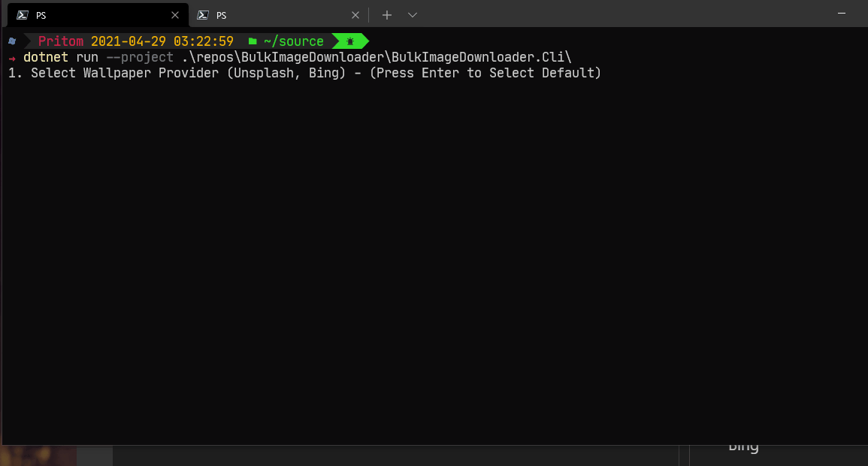Click the image thumbnail in the bottom-left corner

click(x=38, y=455)
